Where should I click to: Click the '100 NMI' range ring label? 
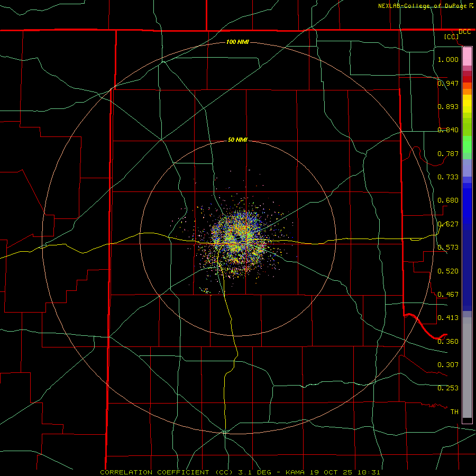237,42
